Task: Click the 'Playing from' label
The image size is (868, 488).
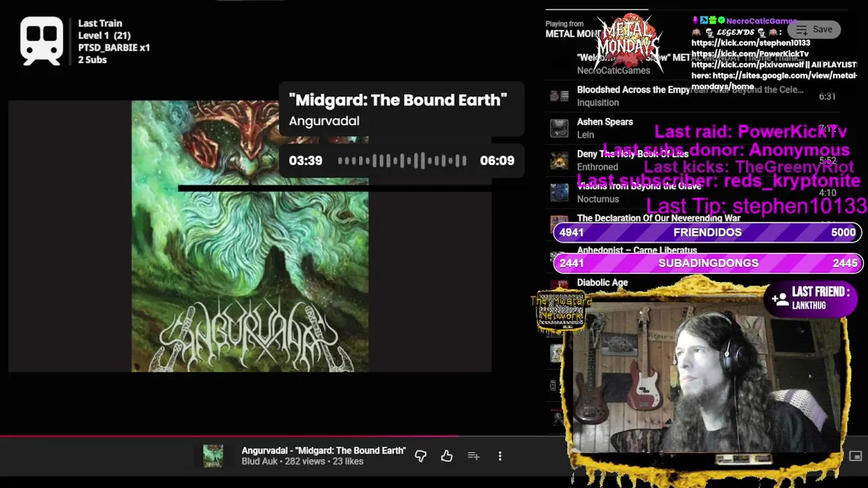Action: (564, 24)
